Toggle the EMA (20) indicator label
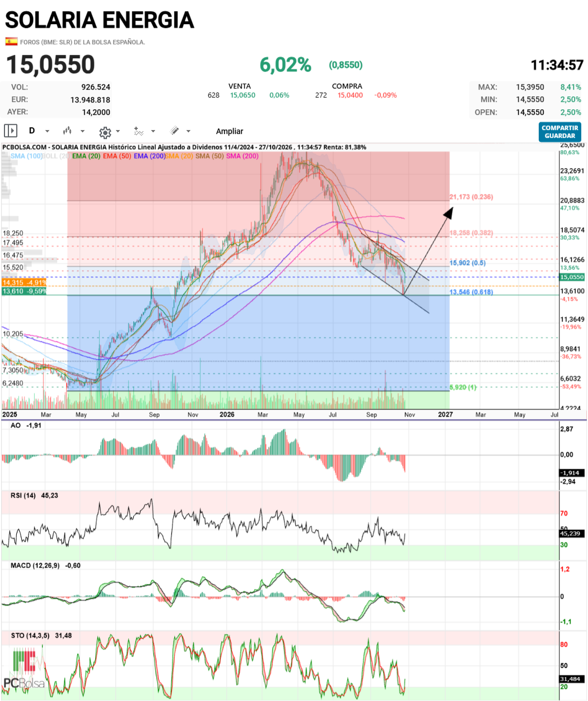Image resolution: width=588 pixels, height=701 pixels. (86, 156)
